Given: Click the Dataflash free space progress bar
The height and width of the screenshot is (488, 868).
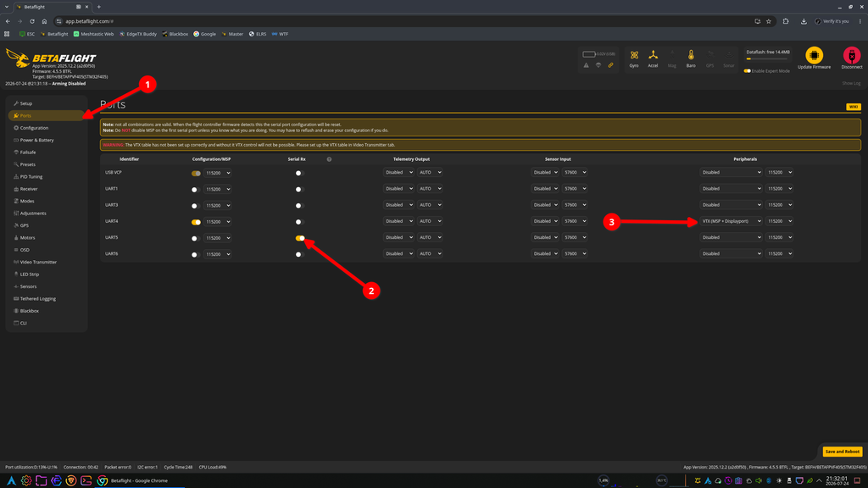Looking at the screenshot, I should click(768, 58).
